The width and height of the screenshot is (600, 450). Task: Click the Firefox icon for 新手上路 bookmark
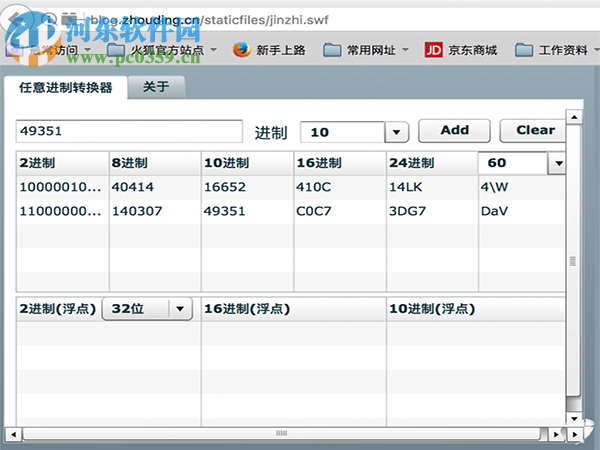[x=241, y=50]
